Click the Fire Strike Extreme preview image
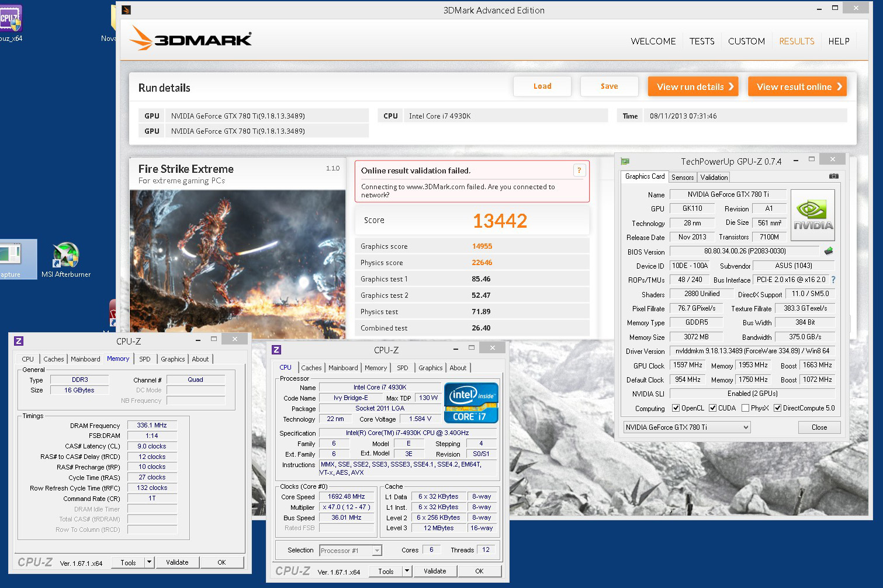This screenshot has width=883, height=588. pos(238,264)
